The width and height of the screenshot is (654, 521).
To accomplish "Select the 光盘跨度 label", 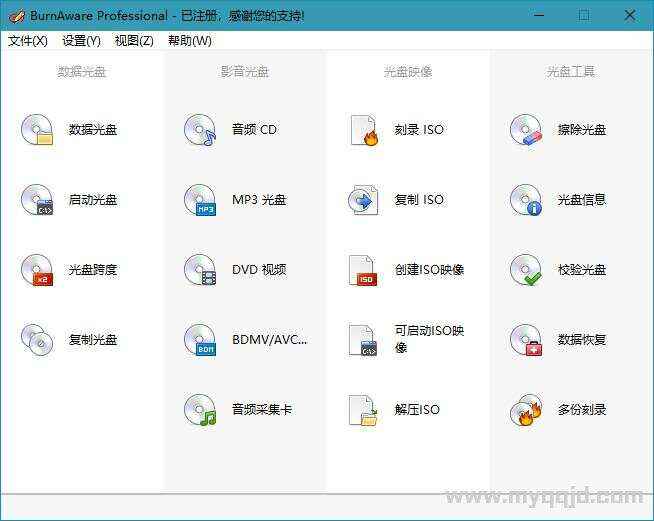I will [93, 270].
